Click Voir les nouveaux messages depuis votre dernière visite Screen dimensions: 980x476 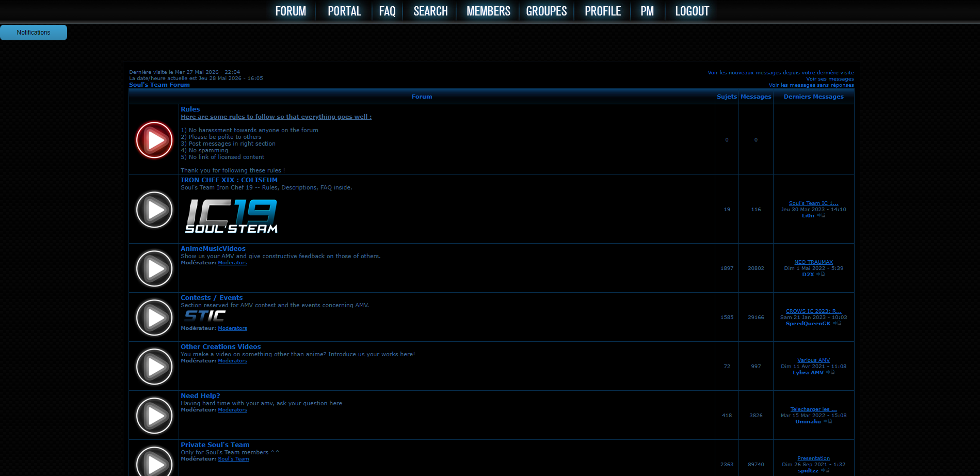(780, 73)
